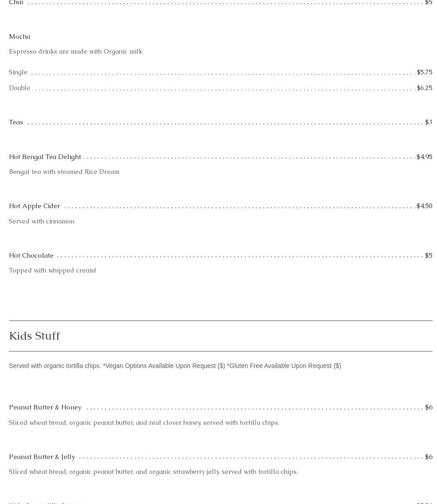Screen dimensions: 437x504
Task: Click the vegan and gluten free options note
Action: [x=175, y=366]
